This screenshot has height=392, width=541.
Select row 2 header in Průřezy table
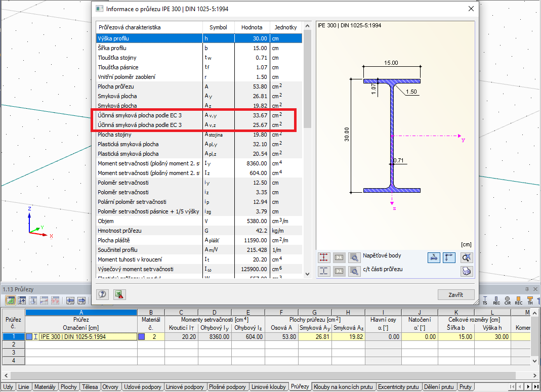pyautogui.click(x=14, y=344)
